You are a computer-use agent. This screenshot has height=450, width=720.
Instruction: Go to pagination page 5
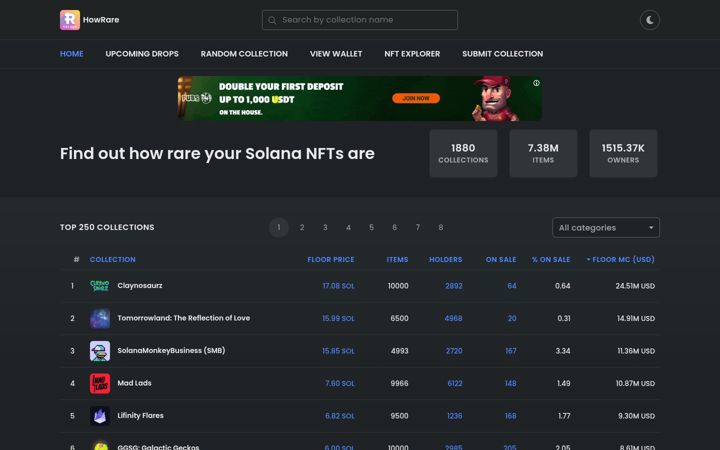tap(371, 227)
